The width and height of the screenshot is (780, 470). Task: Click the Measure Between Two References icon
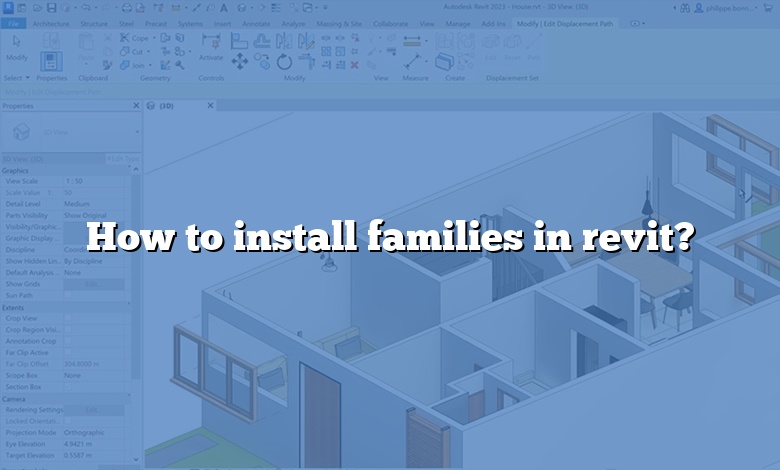pos(412,62)
